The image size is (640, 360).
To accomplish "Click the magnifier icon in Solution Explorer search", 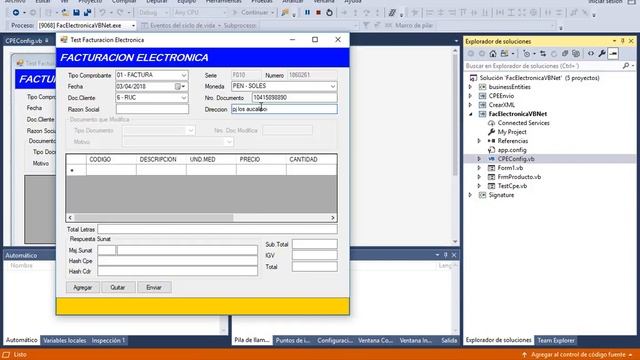I will click(626, 66).
